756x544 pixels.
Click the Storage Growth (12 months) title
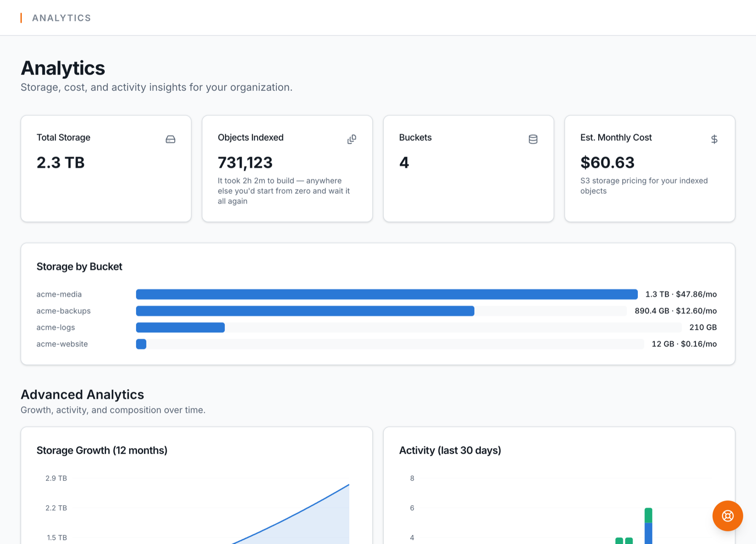point(102,450)
